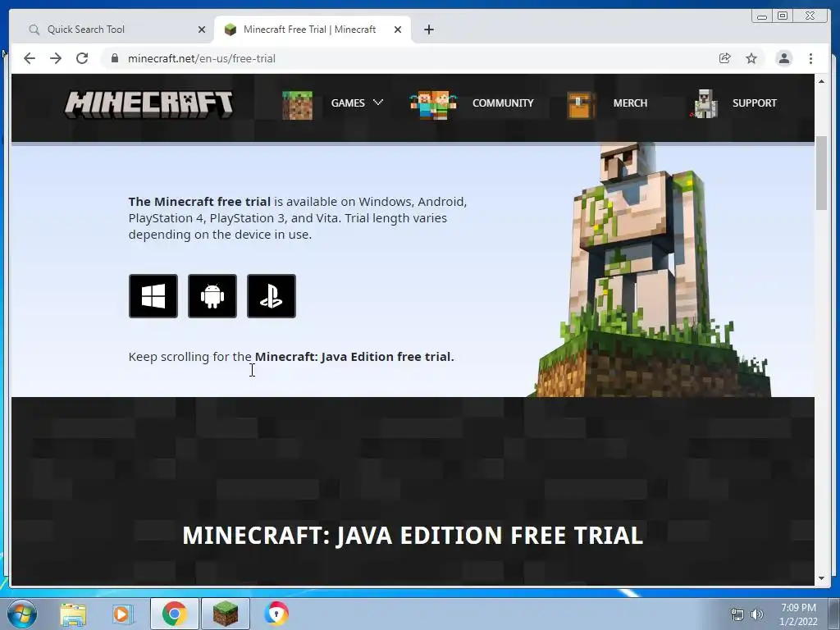
Task: Click the Steve and Alex Community icon
Action: coord(433,105)
